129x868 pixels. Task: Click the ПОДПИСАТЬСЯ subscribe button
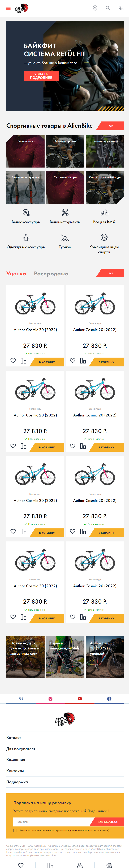coord(107,821)
